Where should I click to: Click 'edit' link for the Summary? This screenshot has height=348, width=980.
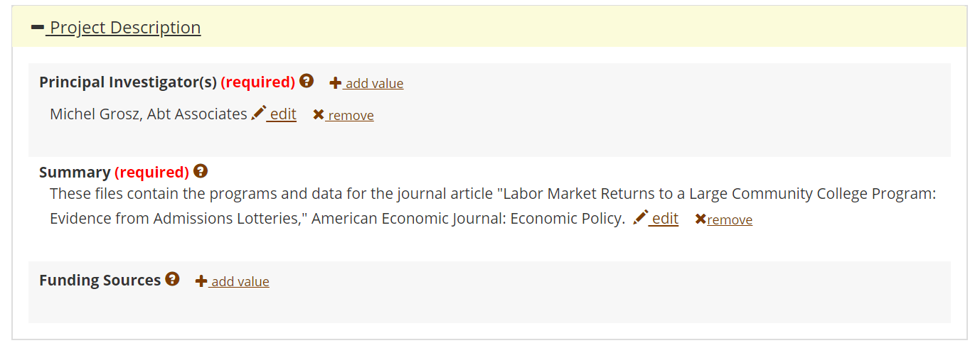click(x=665, y=219)
